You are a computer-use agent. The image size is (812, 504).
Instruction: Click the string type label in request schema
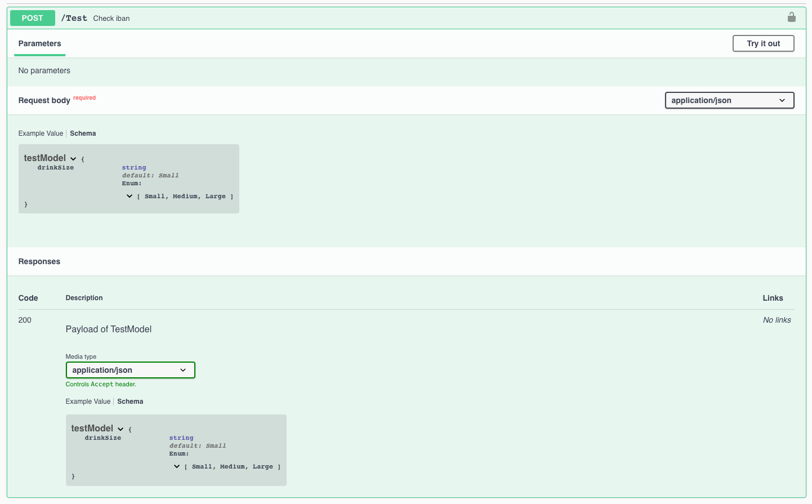click(x=134, y=167)
